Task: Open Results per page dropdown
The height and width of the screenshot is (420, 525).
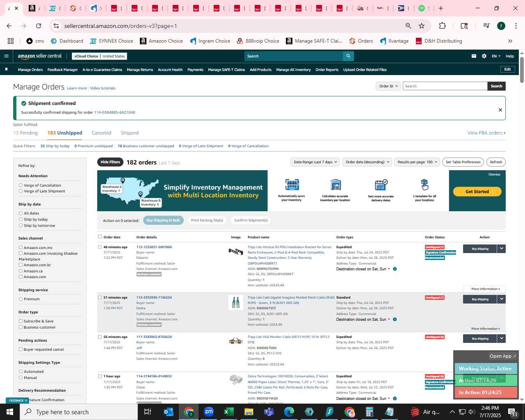Action: click(417, 162)
